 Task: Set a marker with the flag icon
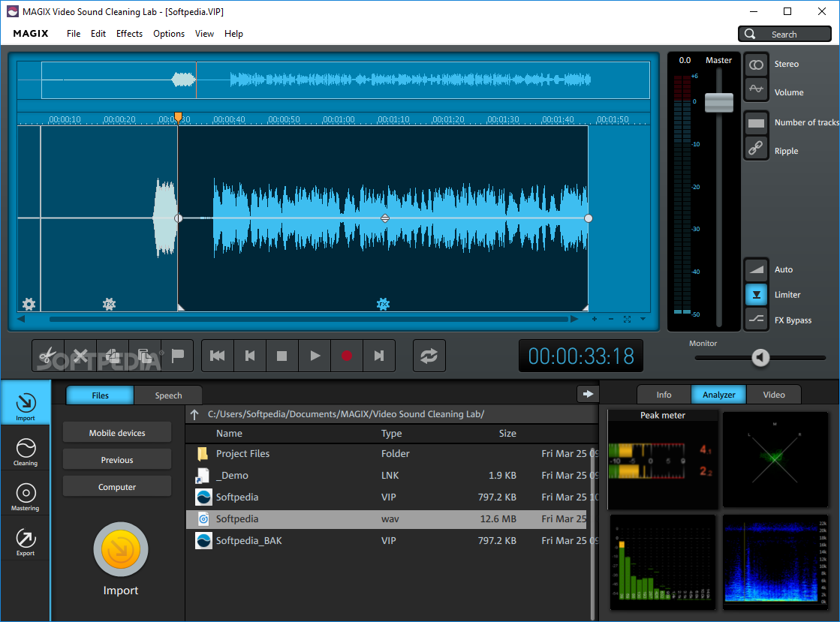click(x=177, y=356)
